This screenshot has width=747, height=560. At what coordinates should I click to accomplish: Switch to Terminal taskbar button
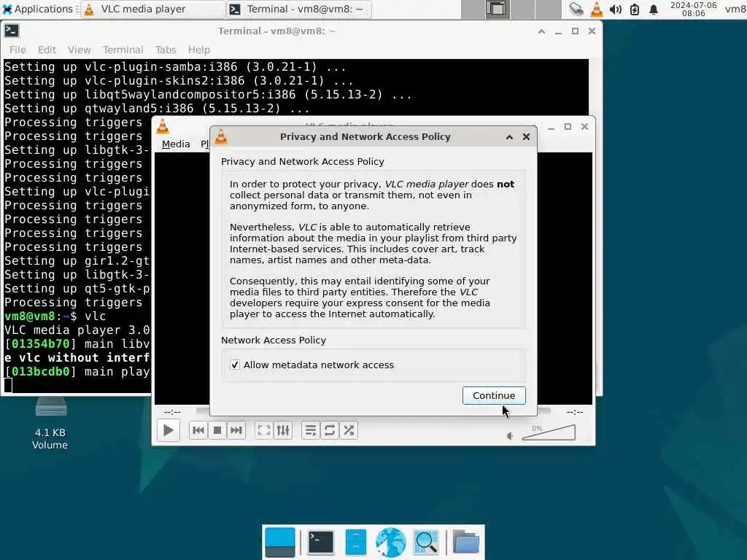pos(298,9)
